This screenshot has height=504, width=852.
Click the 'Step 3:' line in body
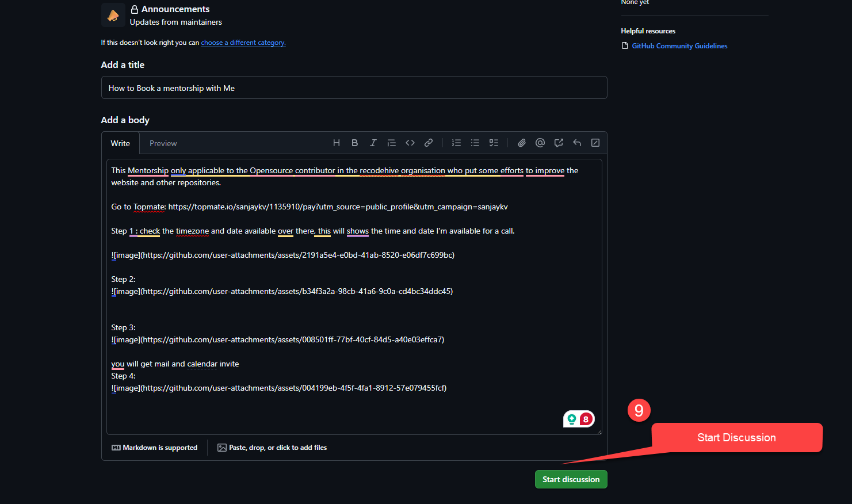(x=124, y=327)
